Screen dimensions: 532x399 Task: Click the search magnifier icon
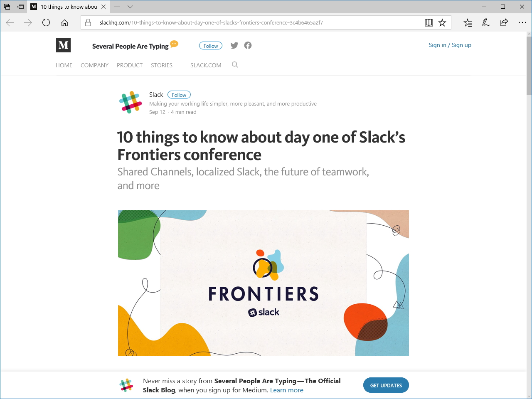click(235, 65)
